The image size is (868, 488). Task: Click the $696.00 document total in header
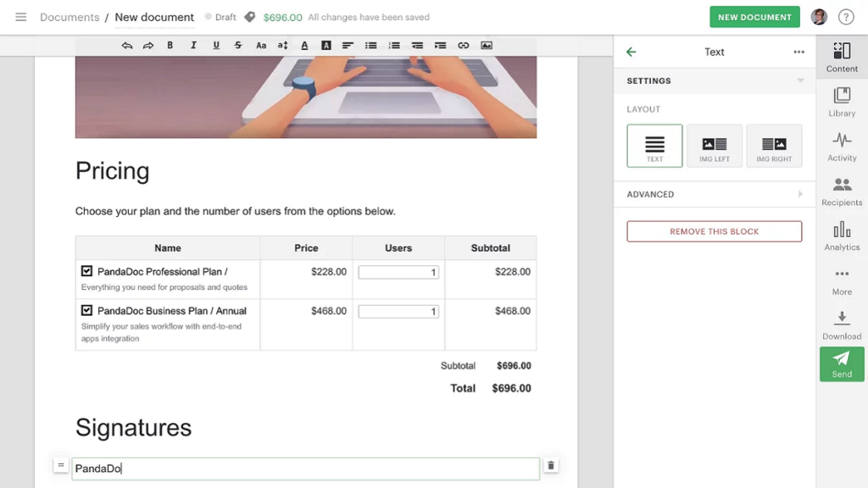(x=283, y=18)
